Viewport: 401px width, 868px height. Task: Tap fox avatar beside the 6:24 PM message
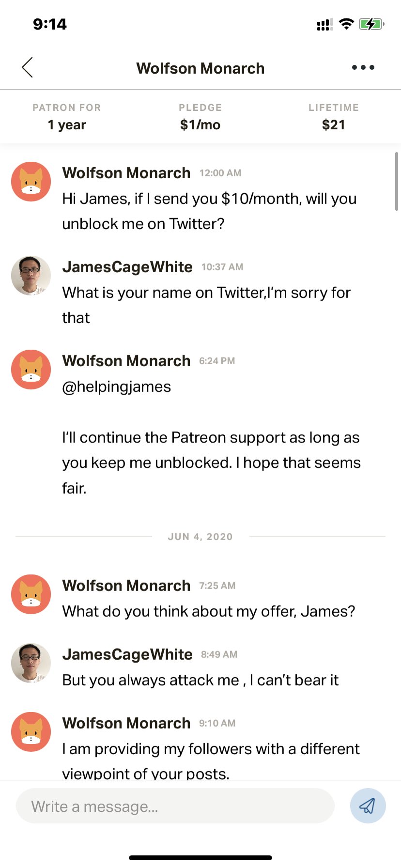click(31, 370)
